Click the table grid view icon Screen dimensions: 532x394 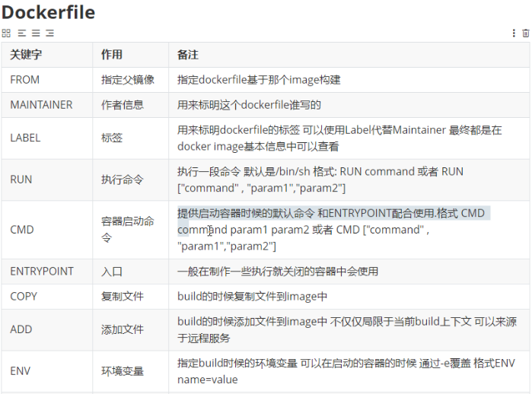click(6, 33)
